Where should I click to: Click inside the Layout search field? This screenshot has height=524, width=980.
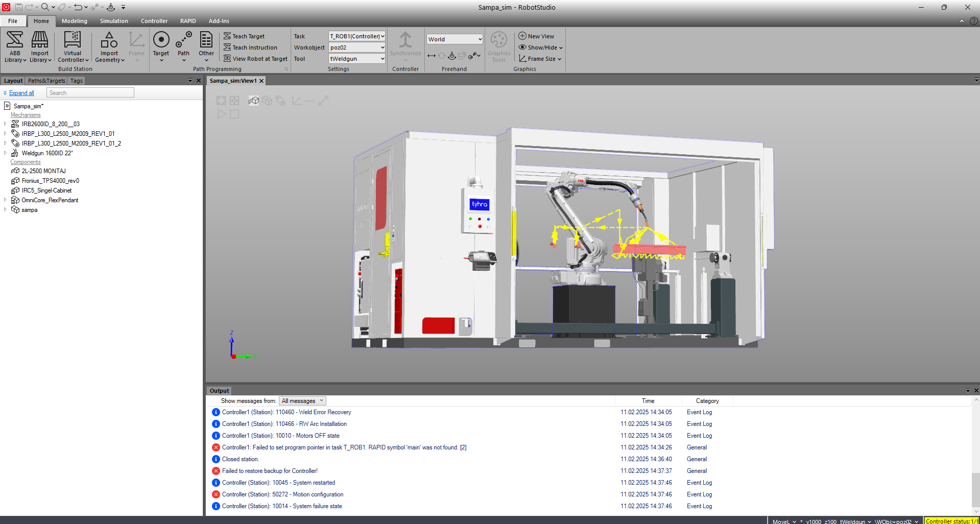[90, 92]
